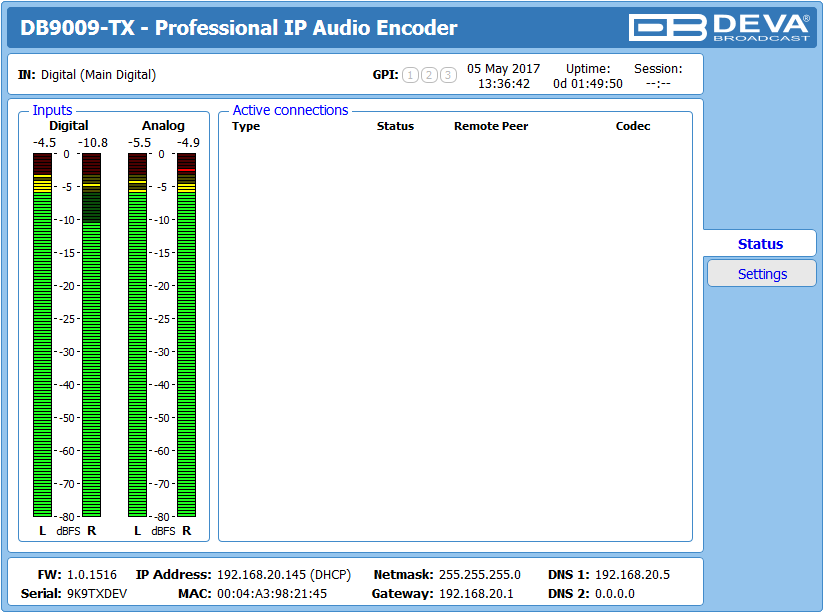Click DNS 1 value 192.168.20.5
The height and width of the screenshot is (613, 824).
coord(632,575)
